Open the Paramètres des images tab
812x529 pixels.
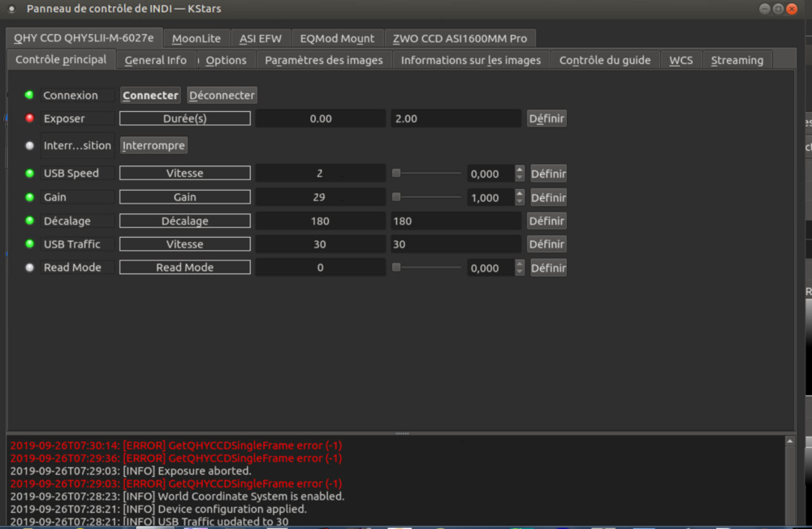[x=324, y=60]
